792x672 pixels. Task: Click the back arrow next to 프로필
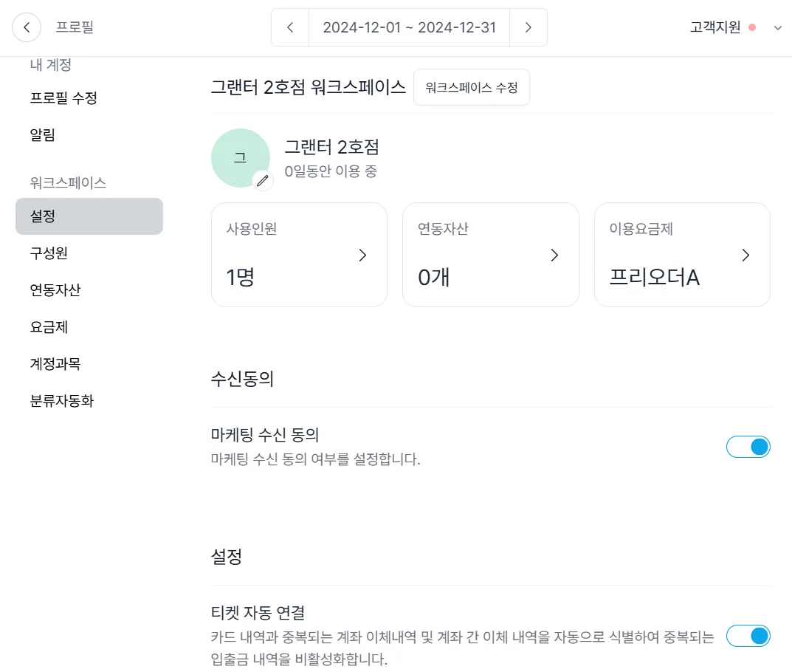[x=27, y=27]
